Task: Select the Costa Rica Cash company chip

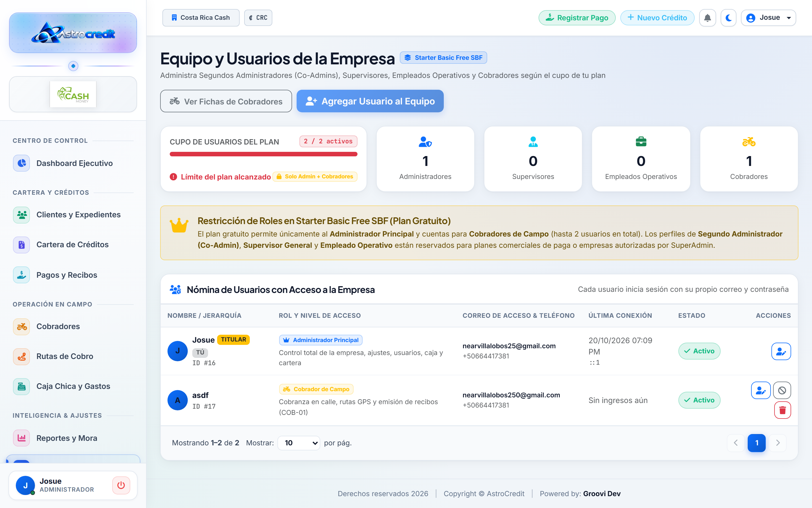Action: (201, 18)
